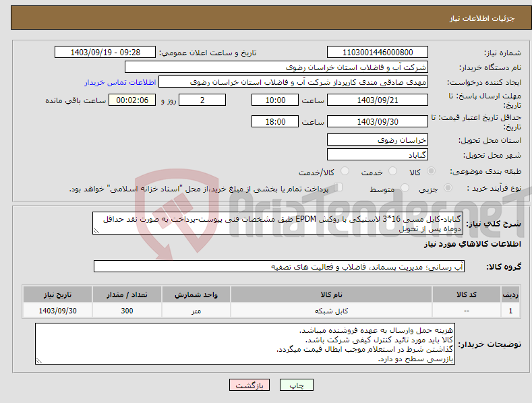Click the remaining time field 00:02:06
This screenshot has width=532, height=403.
(x=132, y=100)
